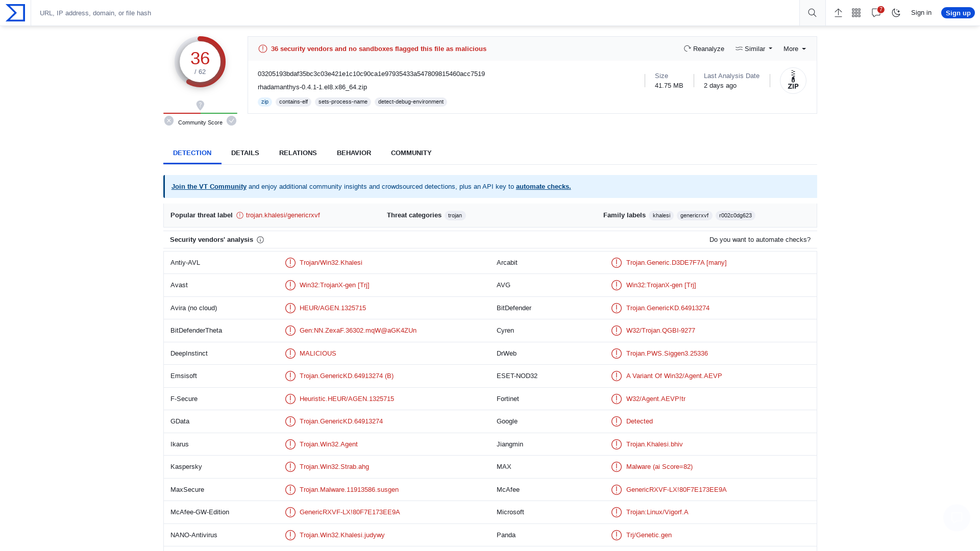Click the contains-elf tag
The height and width of the screenshot is (551, 980).
pos(293,102)
